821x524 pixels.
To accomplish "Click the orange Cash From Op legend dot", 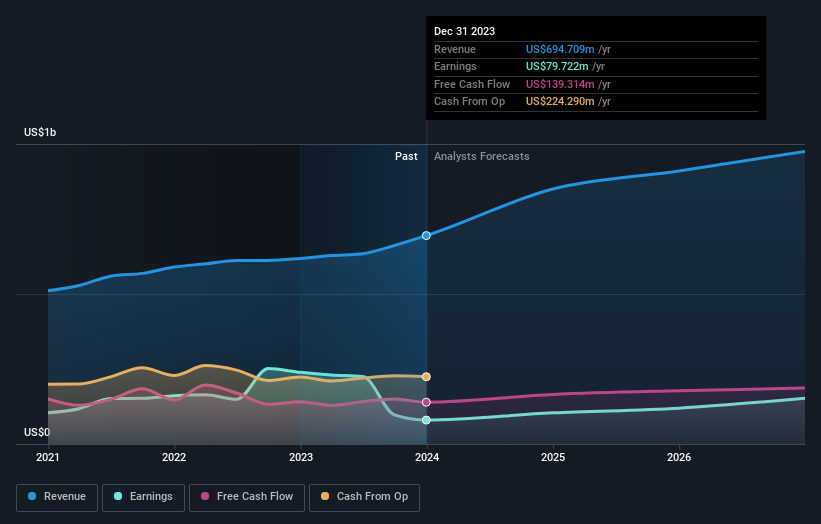I will (325, 496).
